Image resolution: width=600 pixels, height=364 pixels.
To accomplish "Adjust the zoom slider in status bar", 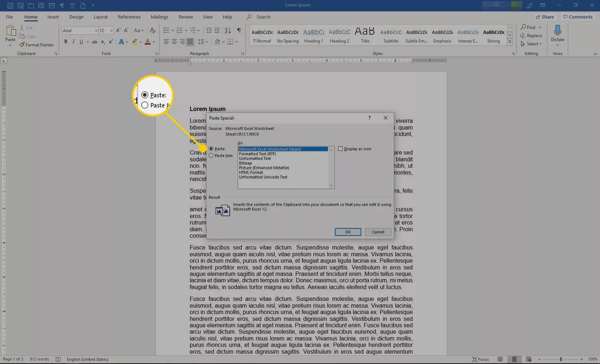I will point(560,359).
